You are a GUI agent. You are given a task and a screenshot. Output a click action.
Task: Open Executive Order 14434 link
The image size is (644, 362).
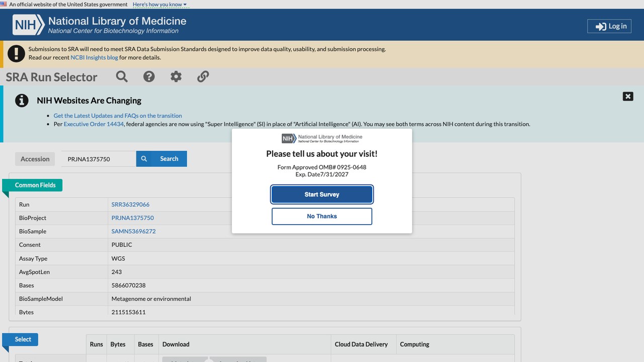tap(94, 124)
